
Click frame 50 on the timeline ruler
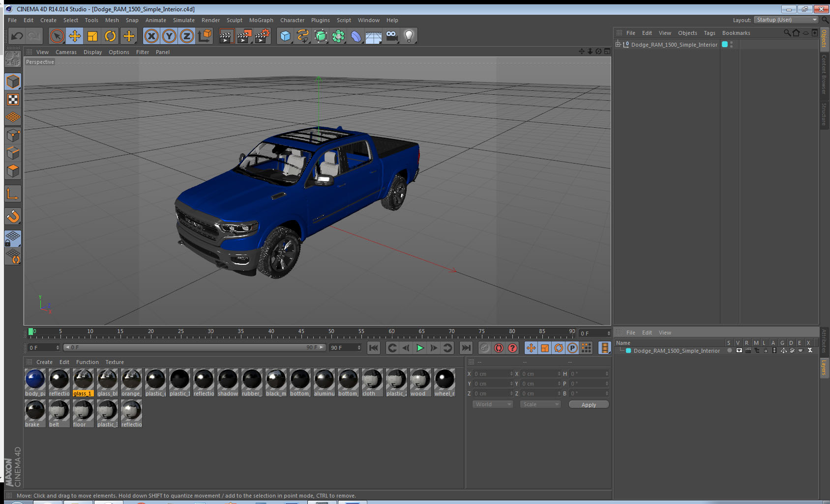(x=331, y=332)
